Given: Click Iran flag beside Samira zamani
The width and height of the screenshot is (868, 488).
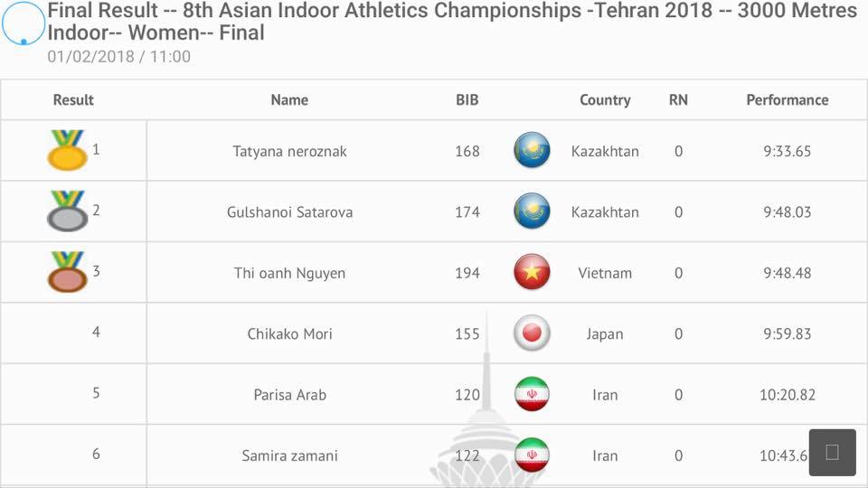Looking at the screenshot, I should [532, 455].
